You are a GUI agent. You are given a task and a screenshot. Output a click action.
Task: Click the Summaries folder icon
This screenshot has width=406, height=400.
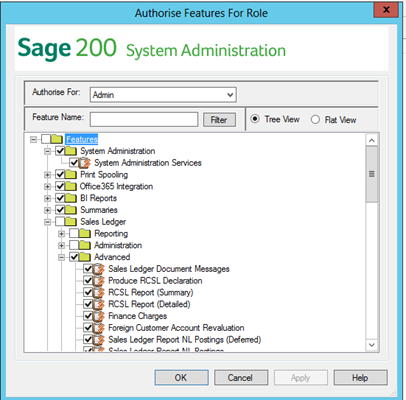pyautogui.click(x=71, y=210)
